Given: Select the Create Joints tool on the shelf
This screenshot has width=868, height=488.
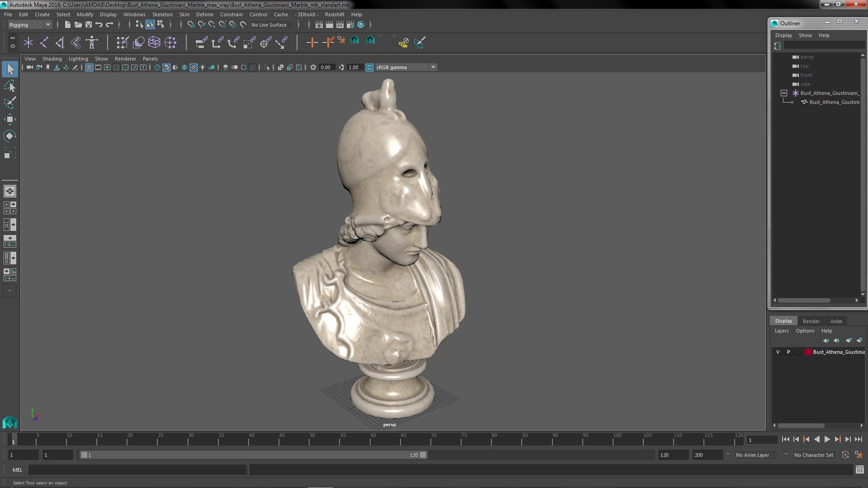Looking at the screenshot, I should (44, 42).
